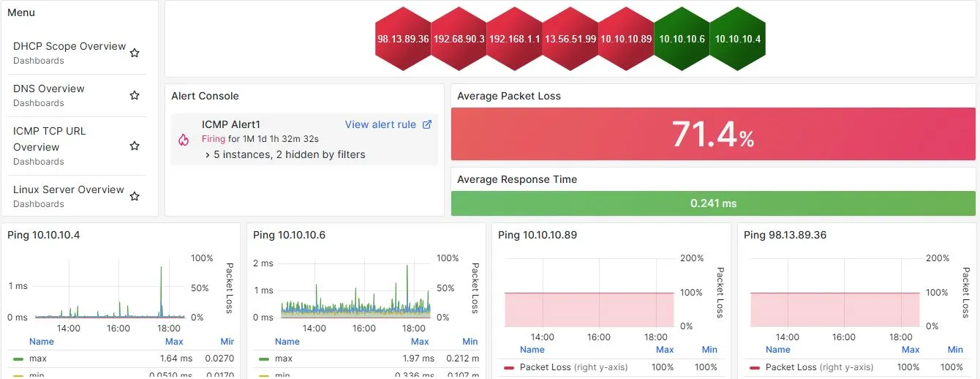Star the Linux Server Overview dashboard

pos(135,196)
